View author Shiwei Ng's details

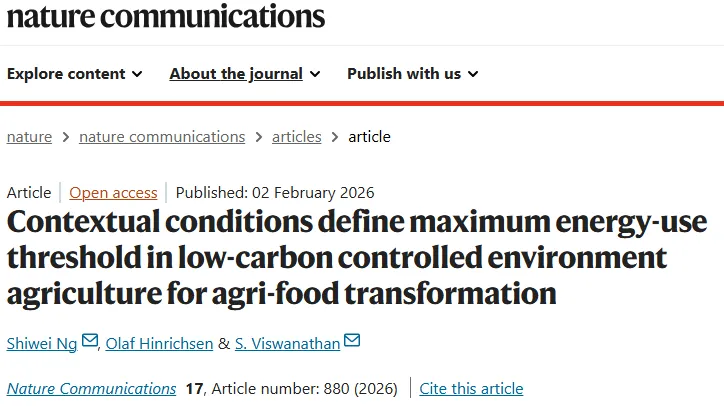pos(42,343)
